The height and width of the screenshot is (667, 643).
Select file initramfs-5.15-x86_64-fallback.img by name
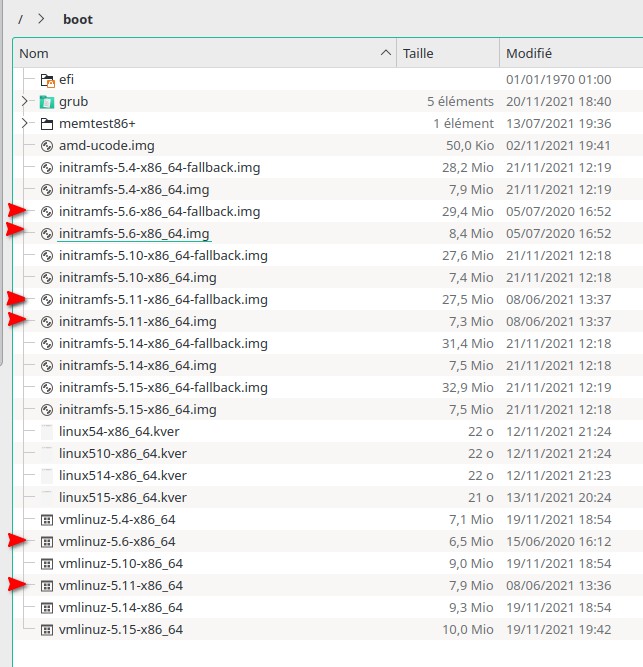(x=163, y=388)
